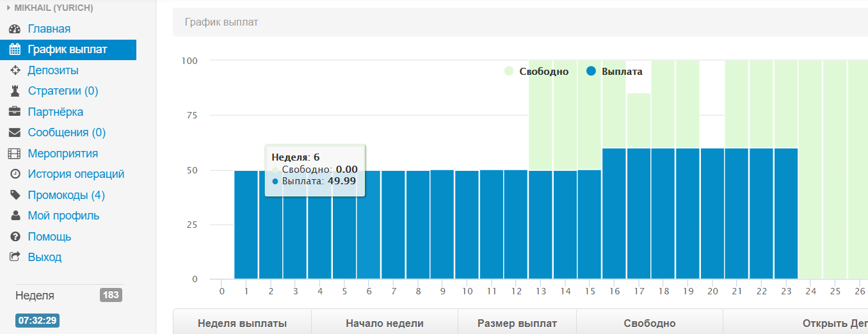Viewport: 868px width, 334px height.
Task: Click the envelope icon beside Сообщения
Action: (x=15, y=132)
